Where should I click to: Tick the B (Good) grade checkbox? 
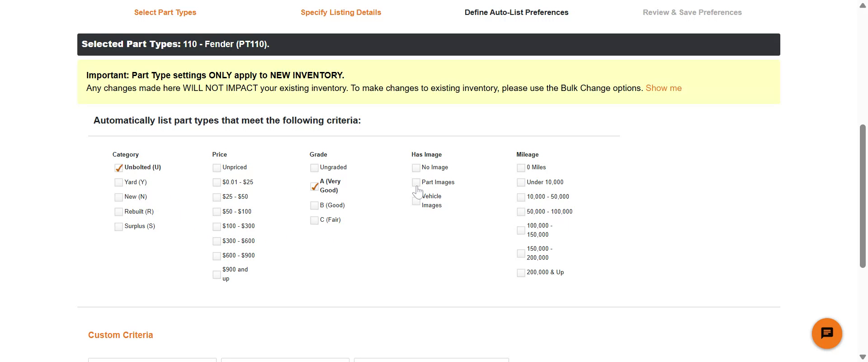tap(314, 205)
